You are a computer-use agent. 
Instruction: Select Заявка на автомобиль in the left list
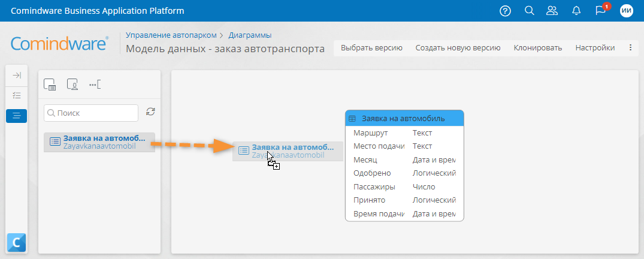point(99,142)
